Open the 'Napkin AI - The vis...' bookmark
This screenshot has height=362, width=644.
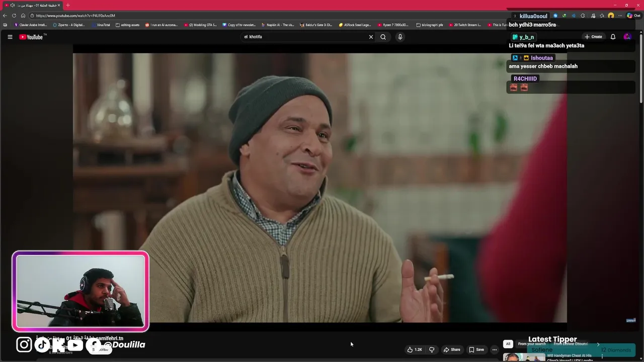278,25
